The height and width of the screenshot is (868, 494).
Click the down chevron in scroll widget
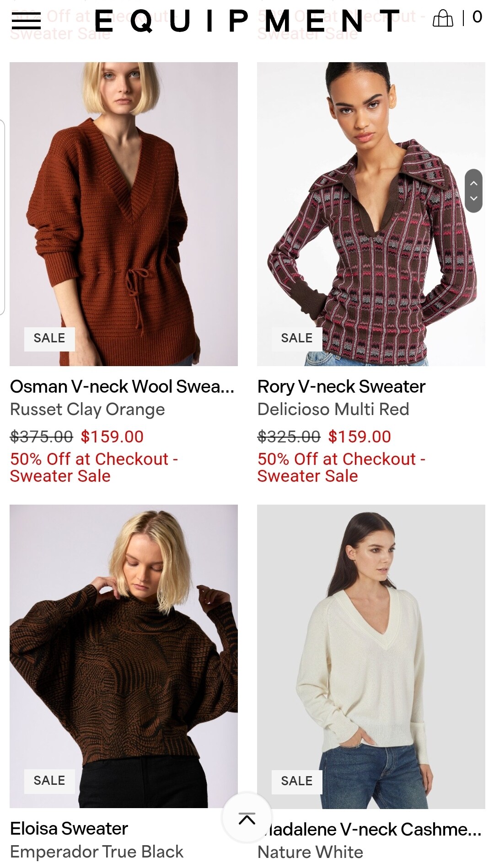474,198
